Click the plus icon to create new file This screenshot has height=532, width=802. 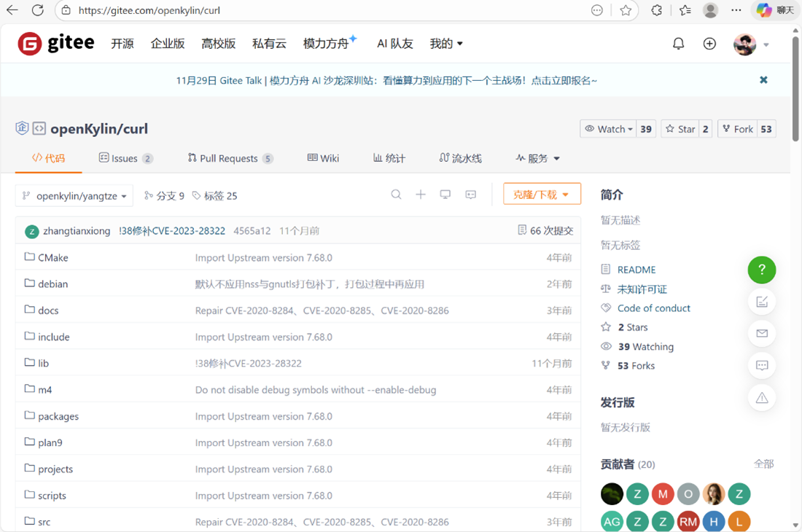[421, 195]
